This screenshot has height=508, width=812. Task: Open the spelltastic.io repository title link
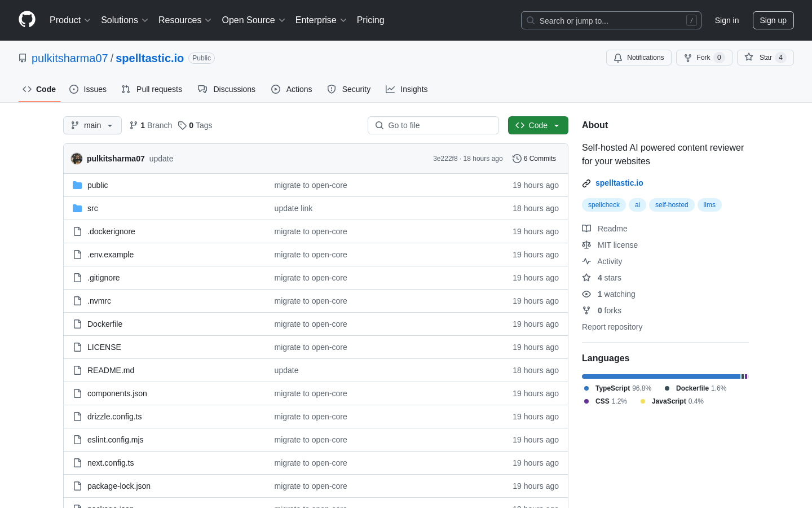[x=150, y=58]
